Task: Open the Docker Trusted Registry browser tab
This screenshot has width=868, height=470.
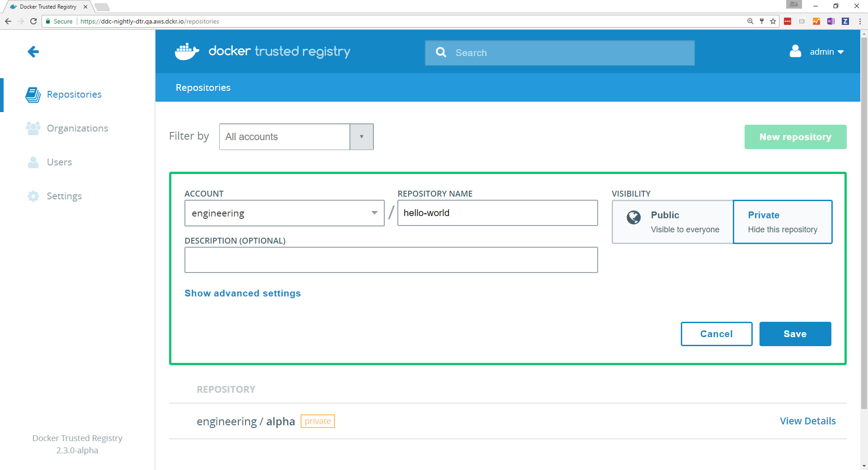Action: coord(47,7)
